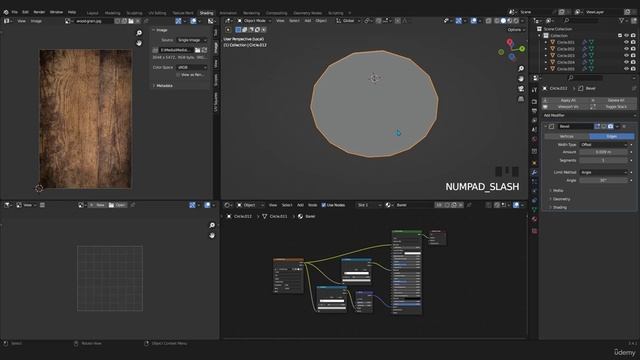The image size is (640, 360).
Task: Open the Edit menu
Action: click(x=25, y=12)
